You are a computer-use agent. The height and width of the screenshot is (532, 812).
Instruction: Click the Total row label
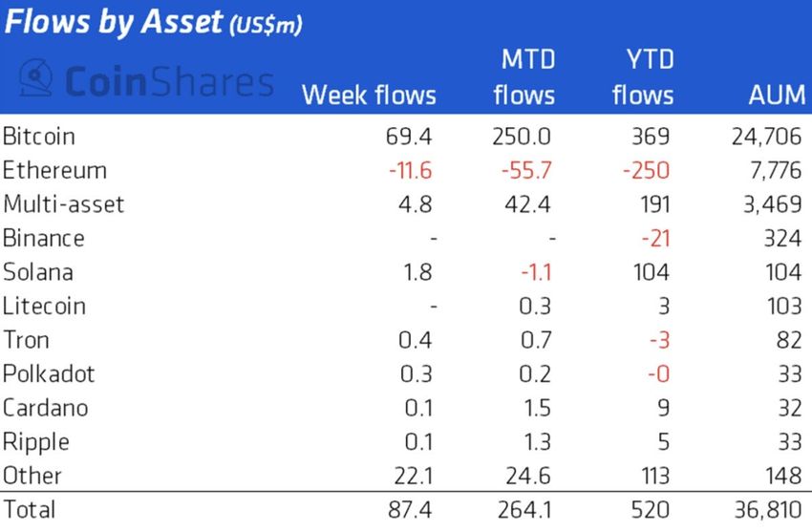coord(30,509)
